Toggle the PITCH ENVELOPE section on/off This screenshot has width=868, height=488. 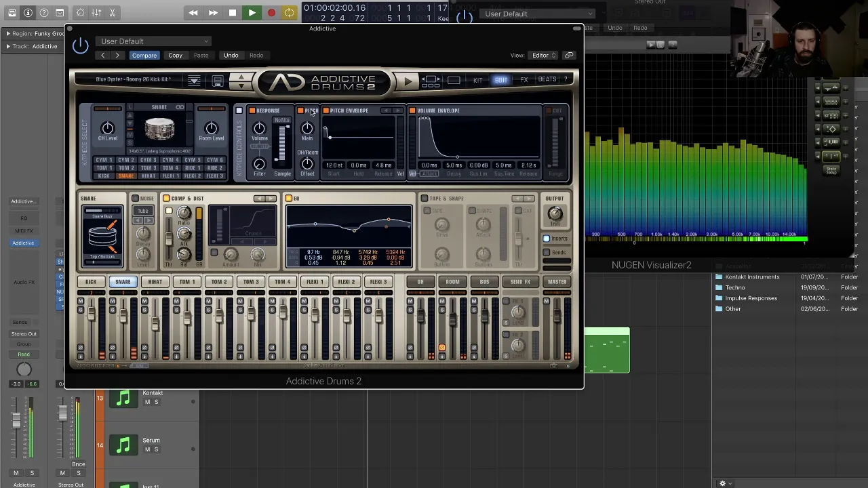(x=325, y=110)
